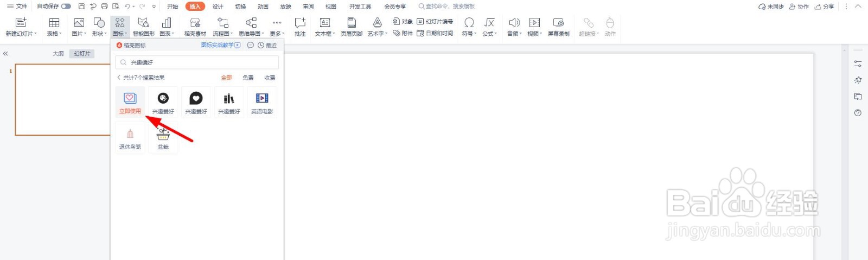Open print preview icon

pos(116,7)
